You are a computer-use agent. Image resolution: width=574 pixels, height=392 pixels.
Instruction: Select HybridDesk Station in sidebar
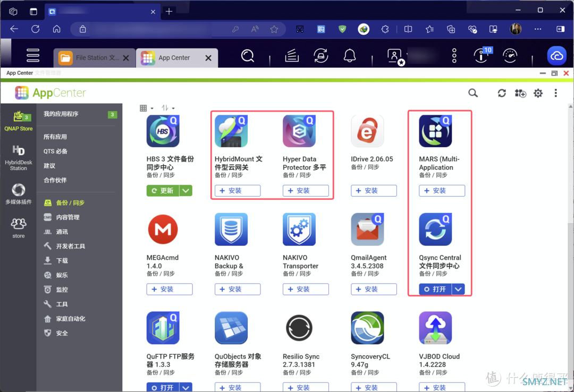[x=18, y=158]
